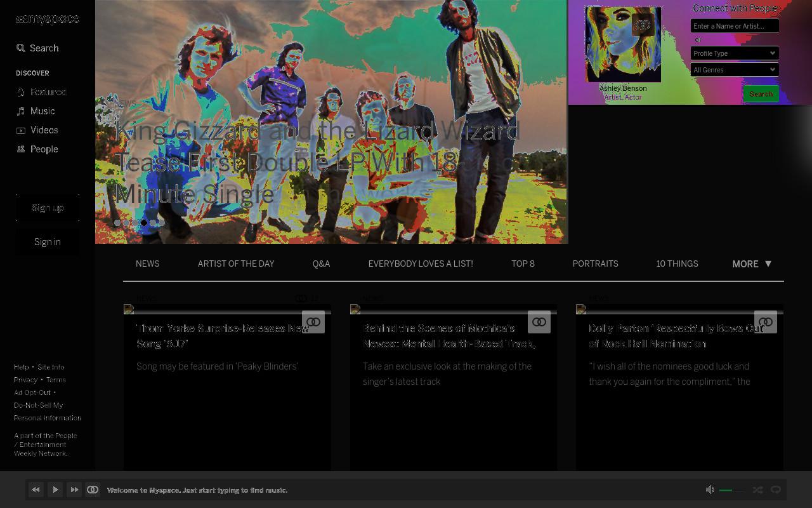Screen dimensions: 812x508
Task: Select the third hero carousel dot
Action: tap(135, 223)
